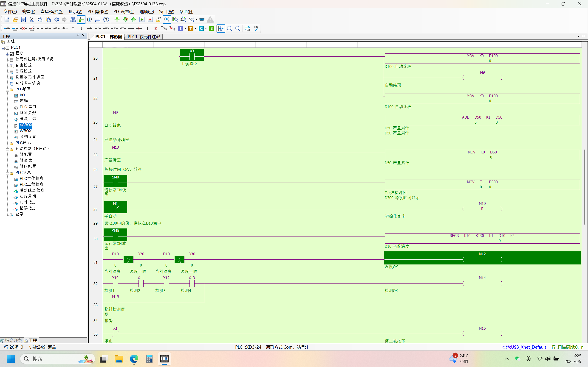
Task: Open the PLC操作(P) menu
Action: (x=98, y=11)
